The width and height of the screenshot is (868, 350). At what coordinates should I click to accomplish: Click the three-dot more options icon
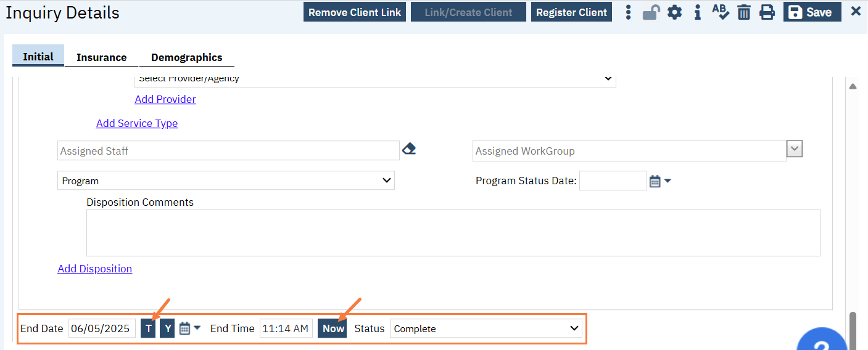(x=628, y=12)
